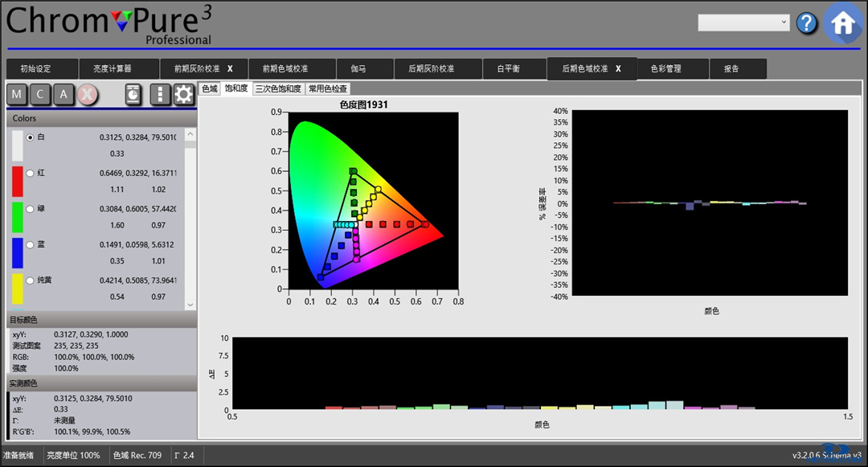Open the pie chart report icon
Image resolution: width=868 pixels, height=467 pixels.
(x=134, y=95)
